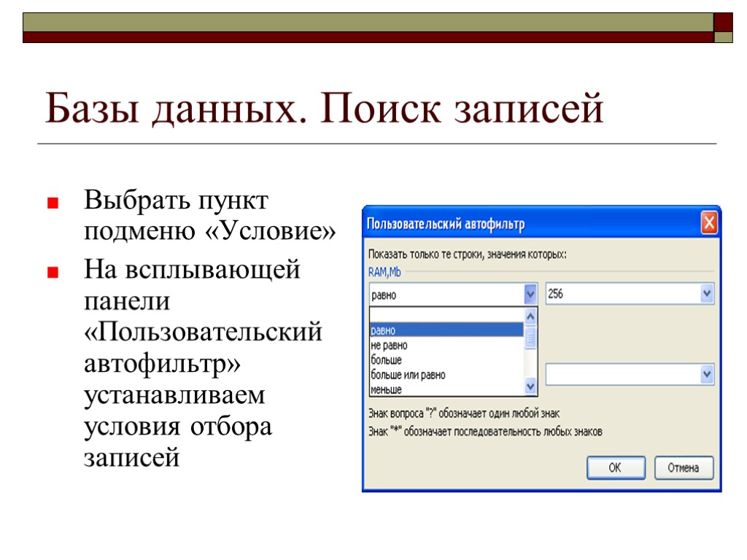
Task: Click the hint about the question mark sign
Action: (x=464, y=413)
